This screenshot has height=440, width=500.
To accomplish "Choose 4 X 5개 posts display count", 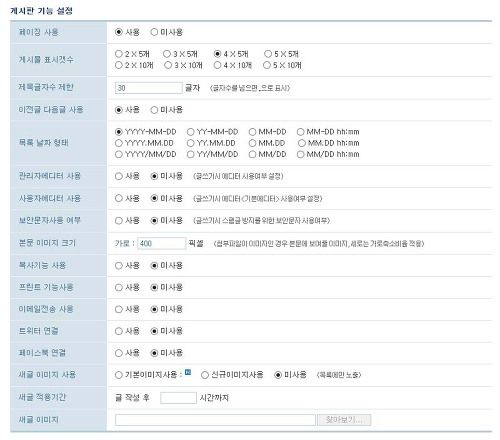I will coord(217,54).
